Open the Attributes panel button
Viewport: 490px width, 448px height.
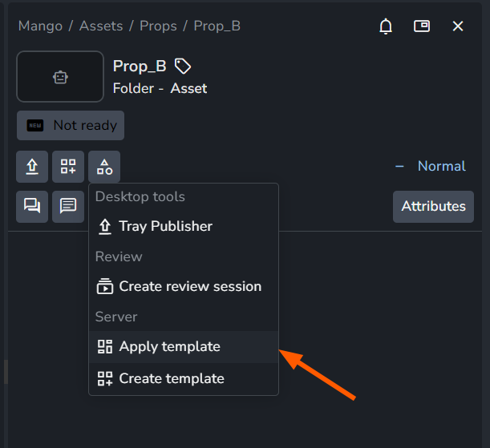tap(433, 207)
